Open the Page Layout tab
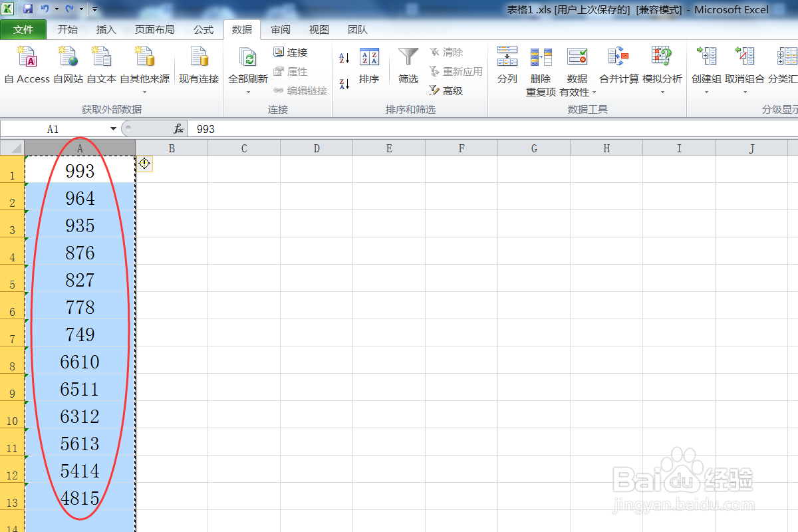This screenshot has height=532, width=798. [x=154, y=30]
